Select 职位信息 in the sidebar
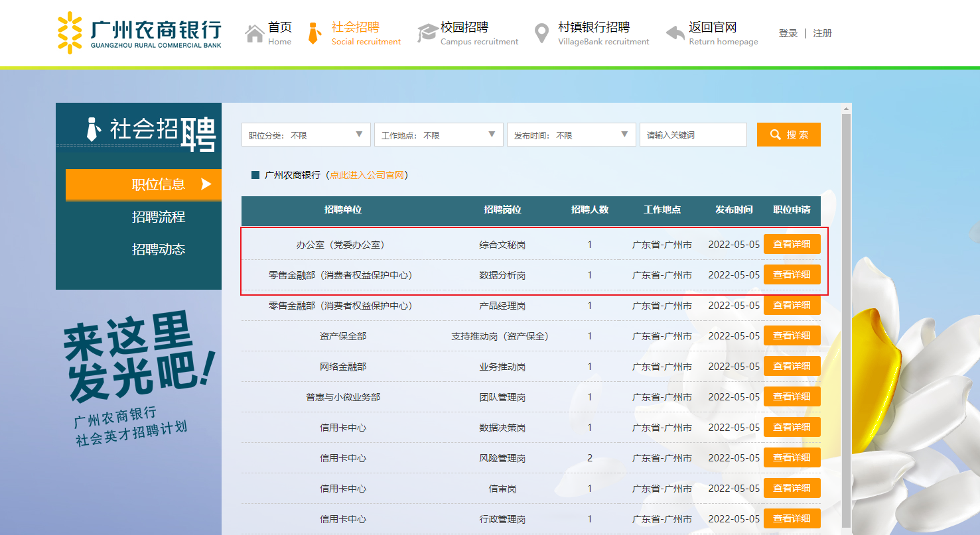 click(143, 184)
